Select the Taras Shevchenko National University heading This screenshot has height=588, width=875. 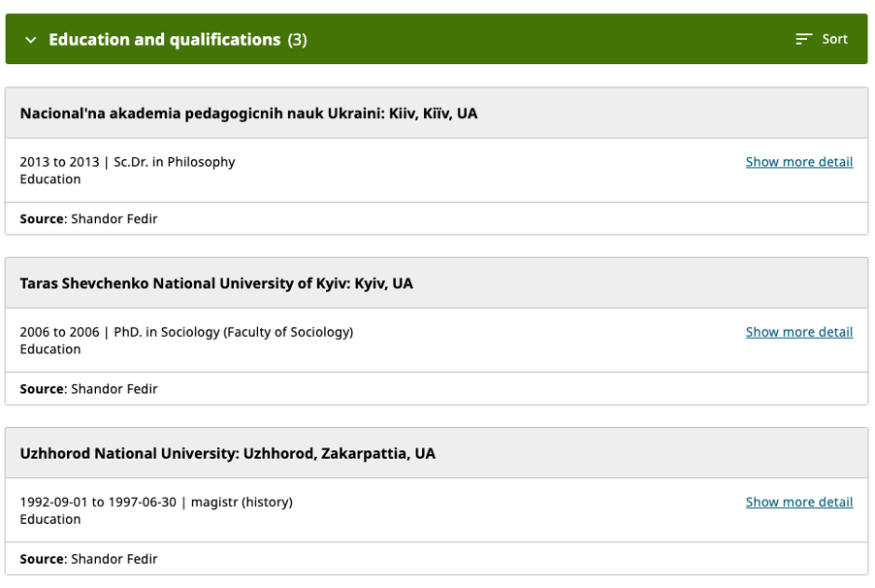coord(216,283)
